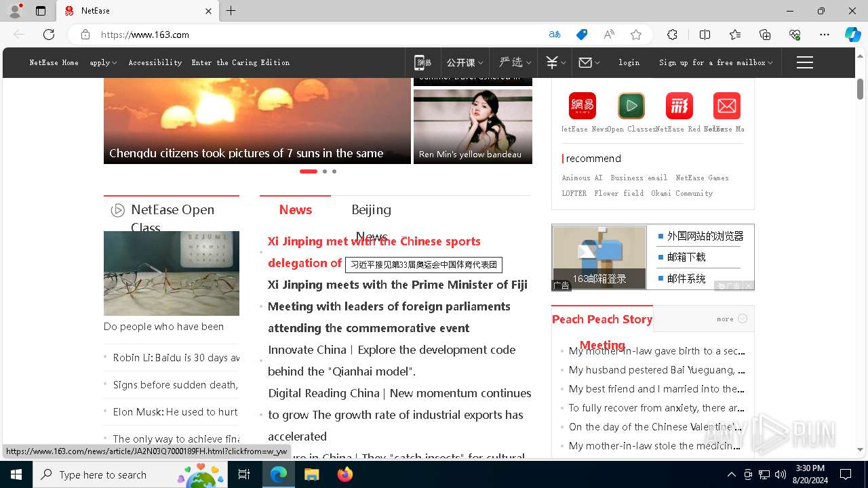Screen dimensions: 868x488
Task: Open Ren Min's yellow bandeau photo
Action: [x=473, y=127]
